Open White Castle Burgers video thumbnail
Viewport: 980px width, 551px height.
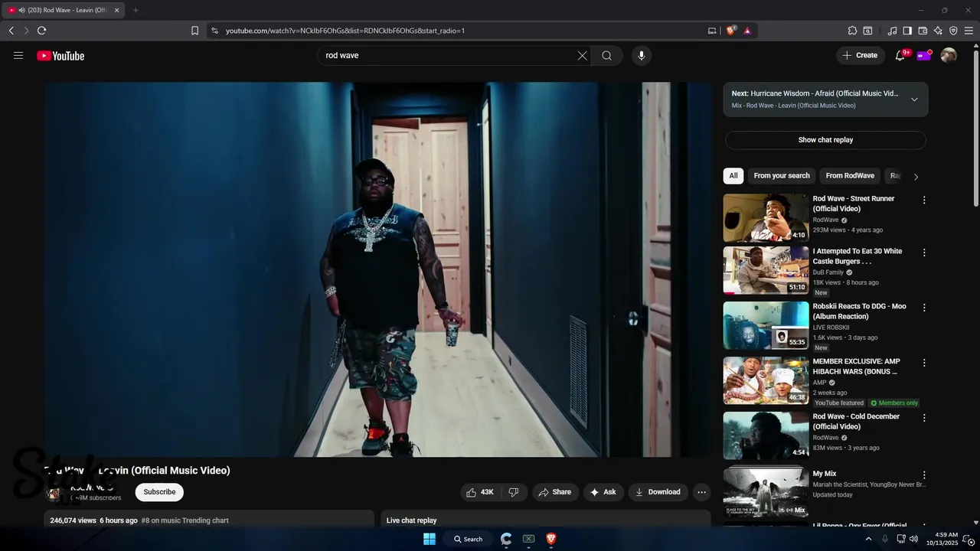pyautogui.click(x=766, y=270)
